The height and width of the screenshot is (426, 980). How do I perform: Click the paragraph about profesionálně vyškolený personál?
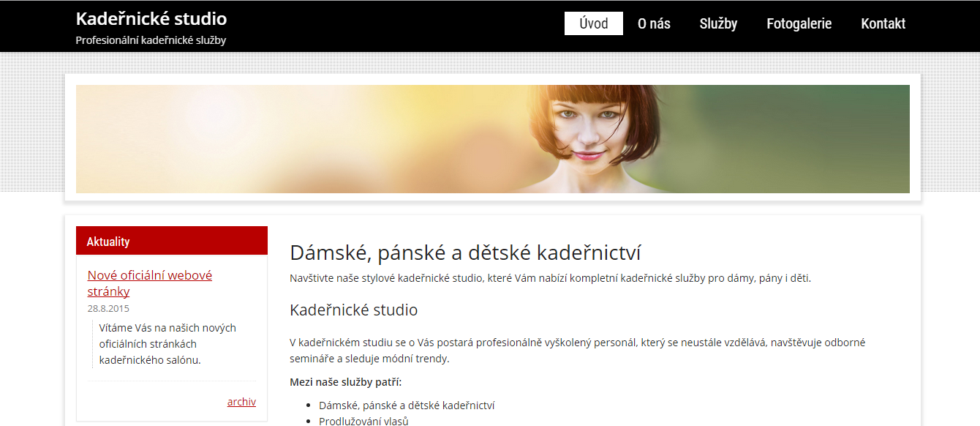577,351
